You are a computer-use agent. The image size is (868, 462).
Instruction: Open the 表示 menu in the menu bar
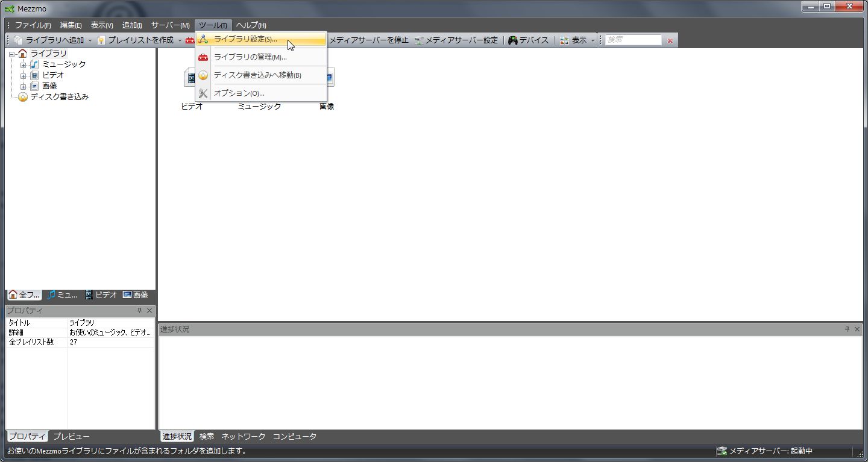[102, 25]
